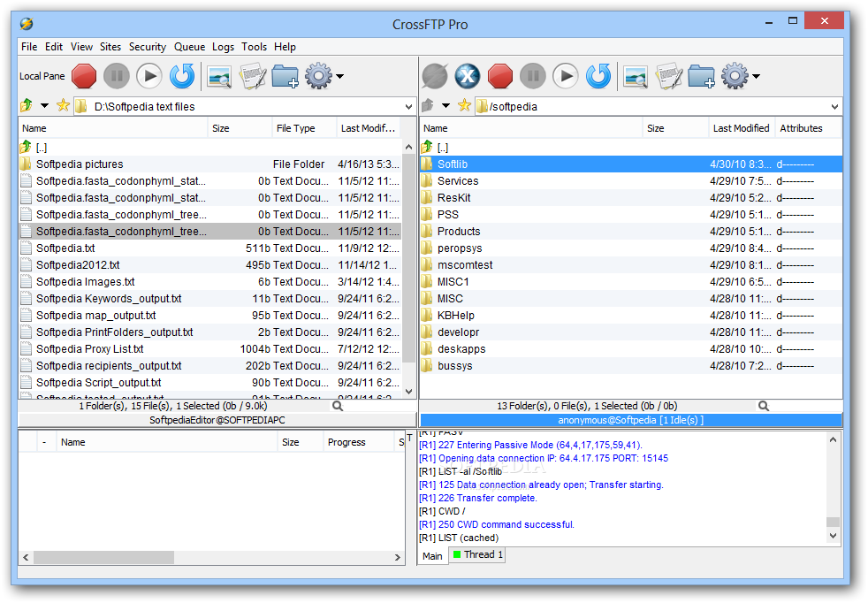Click the anonymous@Softpedia connection bar
This screenshot has width=868, height=603.
coord(630,420)
